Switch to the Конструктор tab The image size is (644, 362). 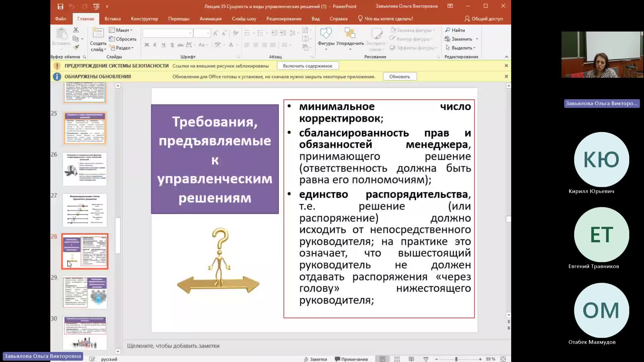(144, 18)
